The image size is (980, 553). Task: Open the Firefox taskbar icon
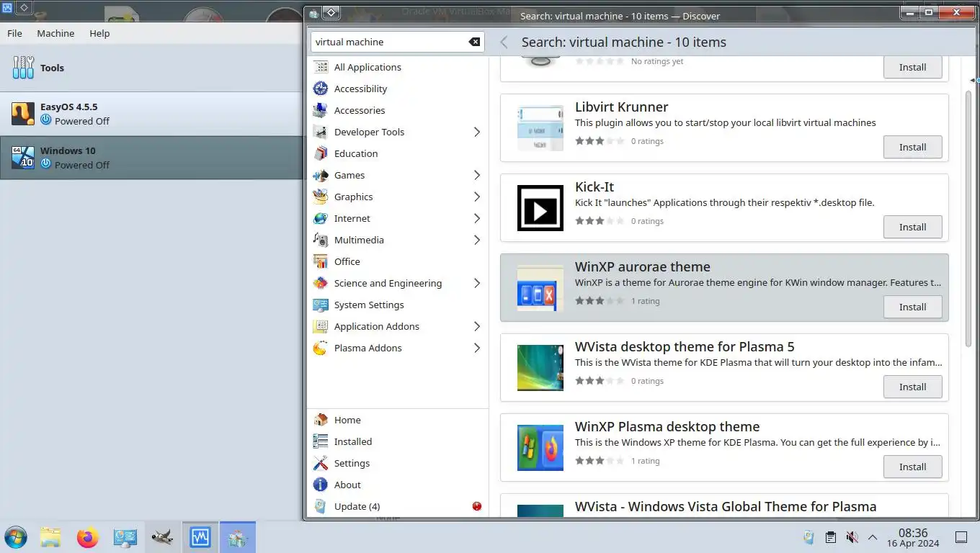[88, 537]
